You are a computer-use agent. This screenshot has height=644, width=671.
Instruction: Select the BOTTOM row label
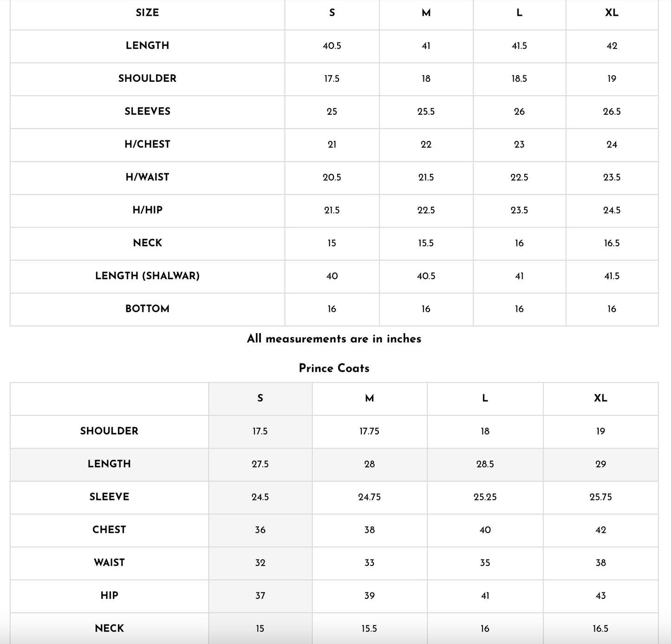point(147,309)
